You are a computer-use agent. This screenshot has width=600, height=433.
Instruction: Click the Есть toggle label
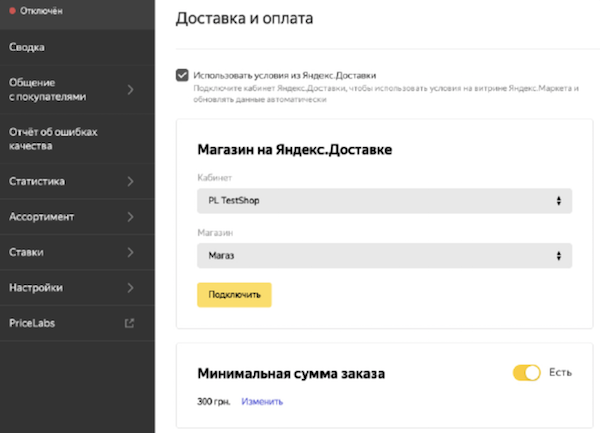pos(560,373)
